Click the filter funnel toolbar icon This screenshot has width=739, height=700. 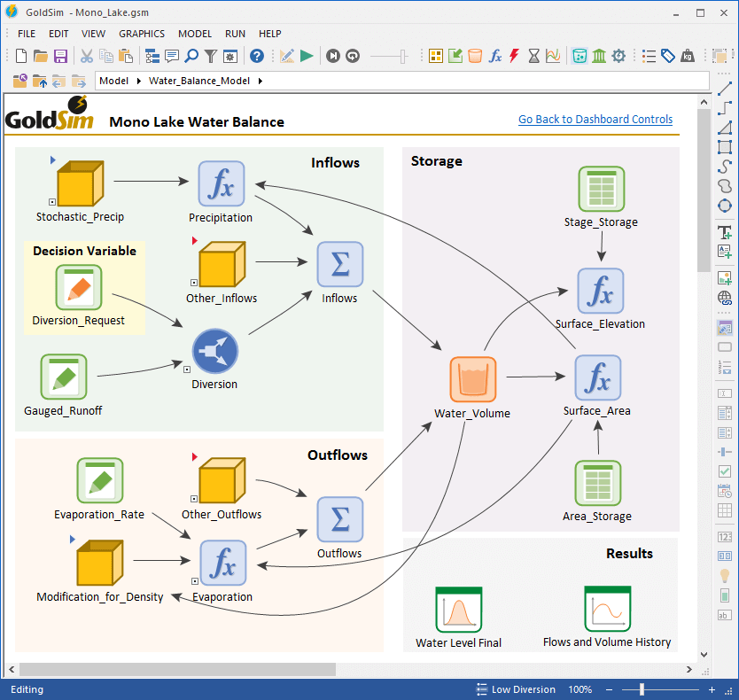tap(211, 56)
